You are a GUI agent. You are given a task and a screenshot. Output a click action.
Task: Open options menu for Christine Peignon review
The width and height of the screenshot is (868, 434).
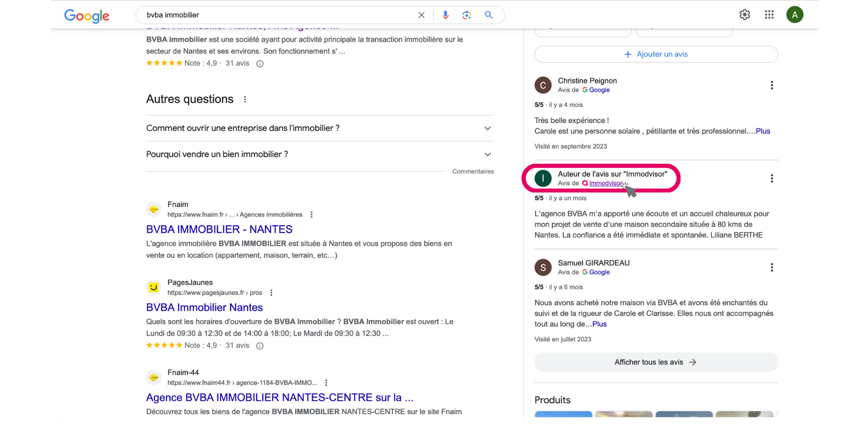click(x=771, y=85)
